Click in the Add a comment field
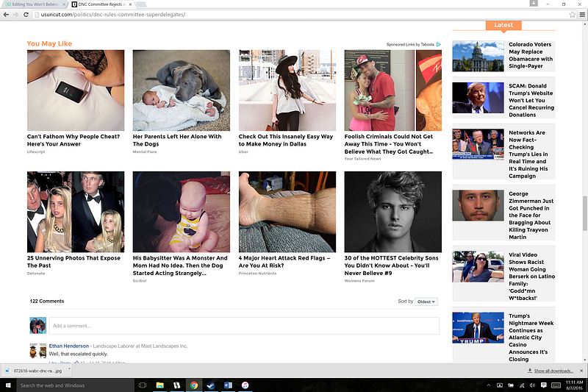 click(x=244, y=326)
